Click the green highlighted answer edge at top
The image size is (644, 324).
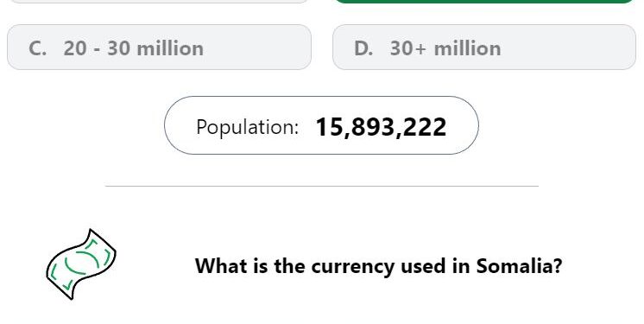(484, 2)
